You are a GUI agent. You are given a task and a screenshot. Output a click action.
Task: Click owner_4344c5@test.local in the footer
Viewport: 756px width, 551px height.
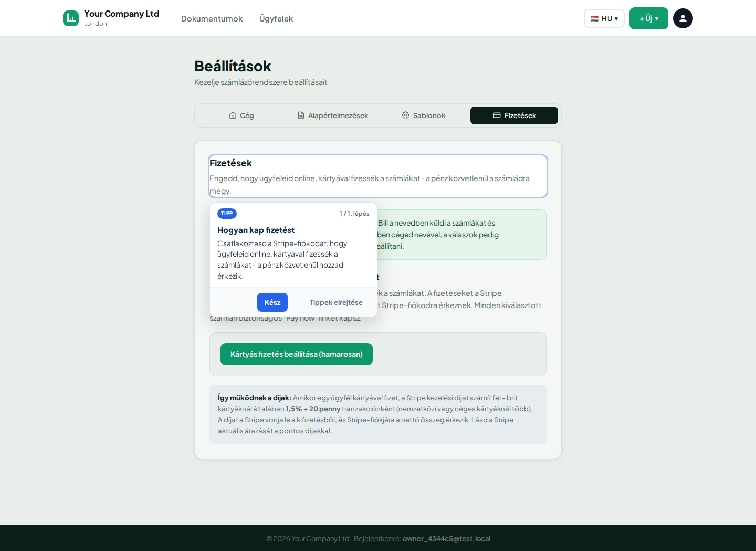[x=446, y=538]
